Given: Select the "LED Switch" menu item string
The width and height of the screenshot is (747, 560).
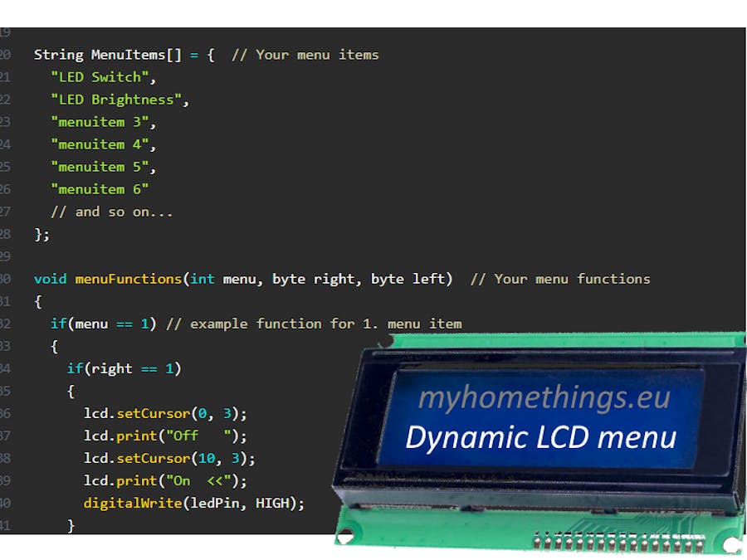Looking at the screenshot, I should click(x=98, y=76).
